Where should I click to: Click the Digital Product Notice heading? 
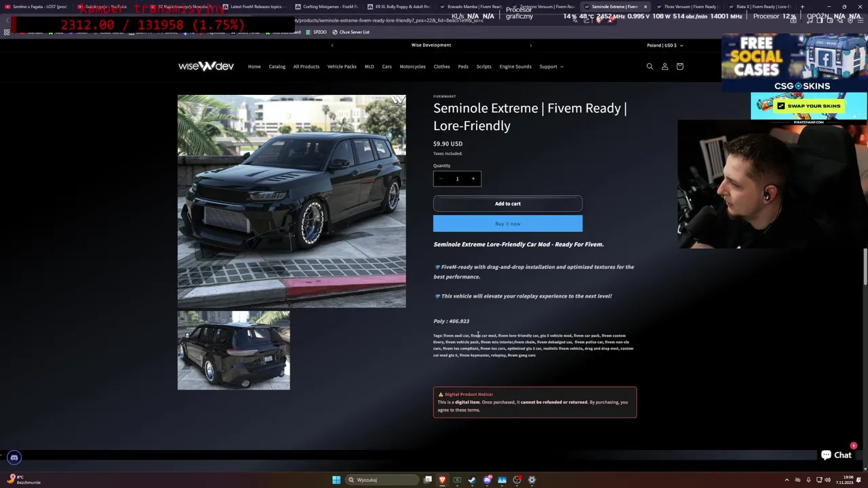point(469,394)
